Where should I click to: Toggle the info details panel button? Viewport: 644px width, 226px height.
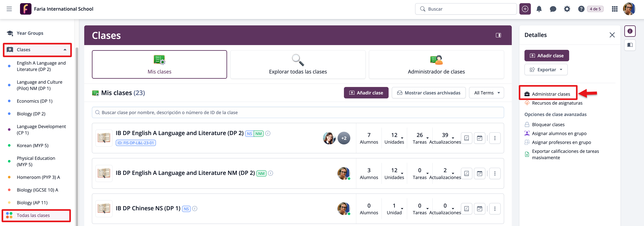630,31
